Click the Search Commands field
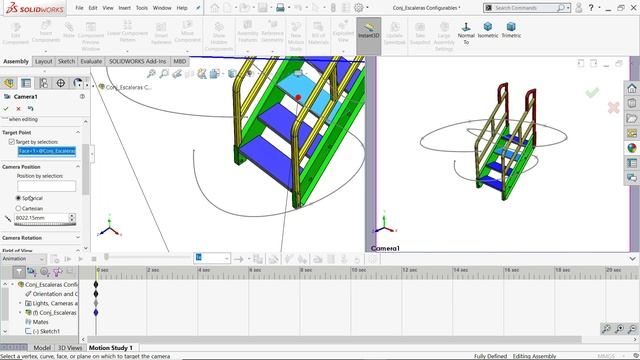Screen dimensions: 640x360 [526, 8]
